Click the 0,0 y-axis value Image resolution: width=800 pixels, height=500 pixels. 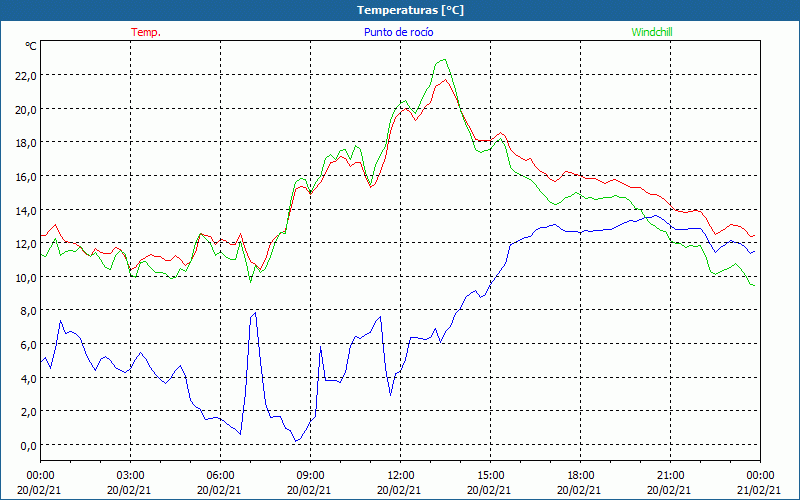point(29,445)
